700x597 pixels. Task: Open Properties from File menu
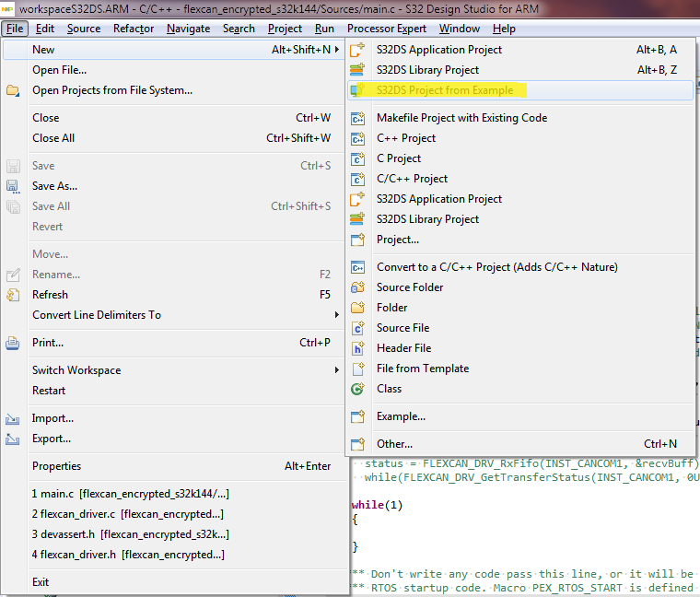click(x=174, y=466)
